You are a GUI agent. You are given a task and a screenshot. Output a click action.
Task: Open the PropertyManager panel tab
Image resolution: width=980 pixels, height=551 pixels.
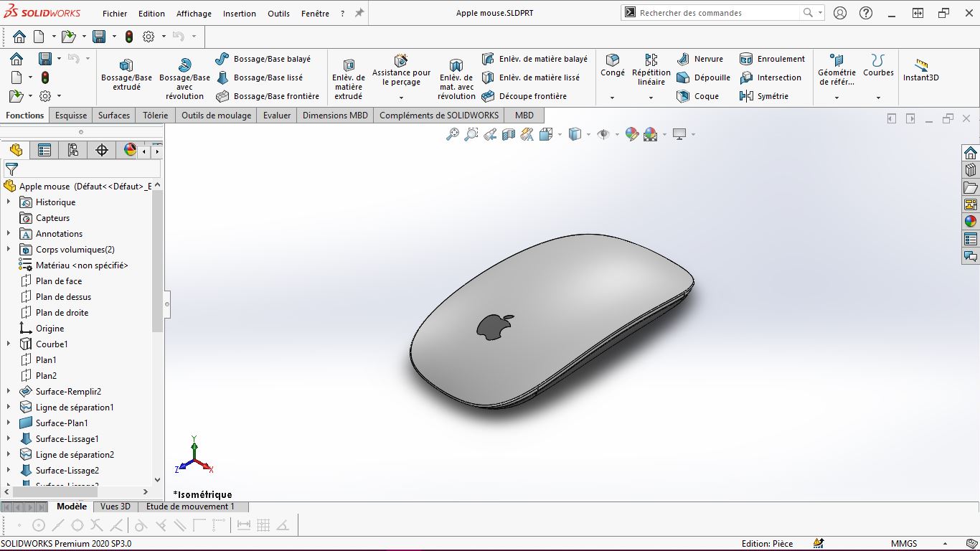44,150
